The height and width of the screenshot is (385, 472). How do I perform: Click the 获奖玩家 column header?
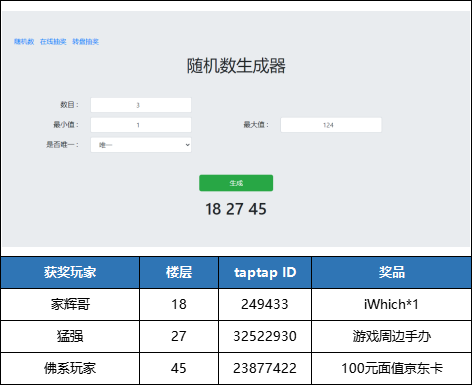[x=70, y=272]
